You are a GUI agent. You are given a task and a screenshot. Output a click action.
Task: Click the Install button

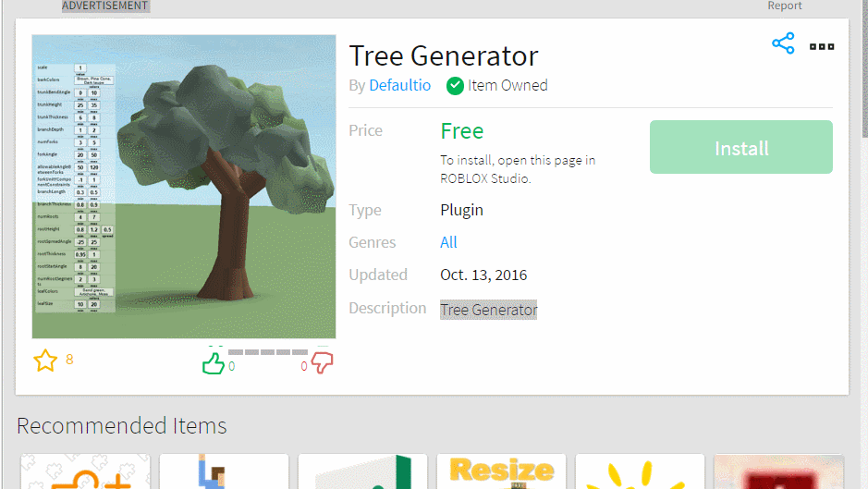click(740, 147)
